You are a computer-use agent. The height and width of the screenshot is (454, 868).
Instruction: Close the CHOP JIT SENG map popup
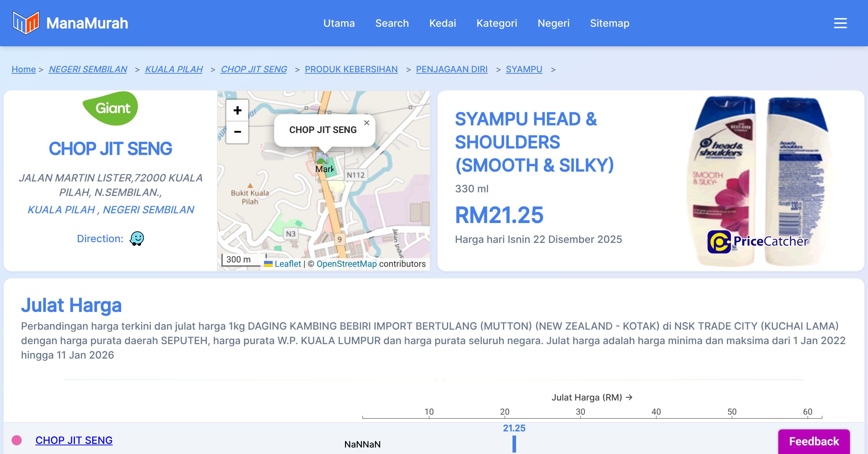pyautogui.click(x=366, y=123)
